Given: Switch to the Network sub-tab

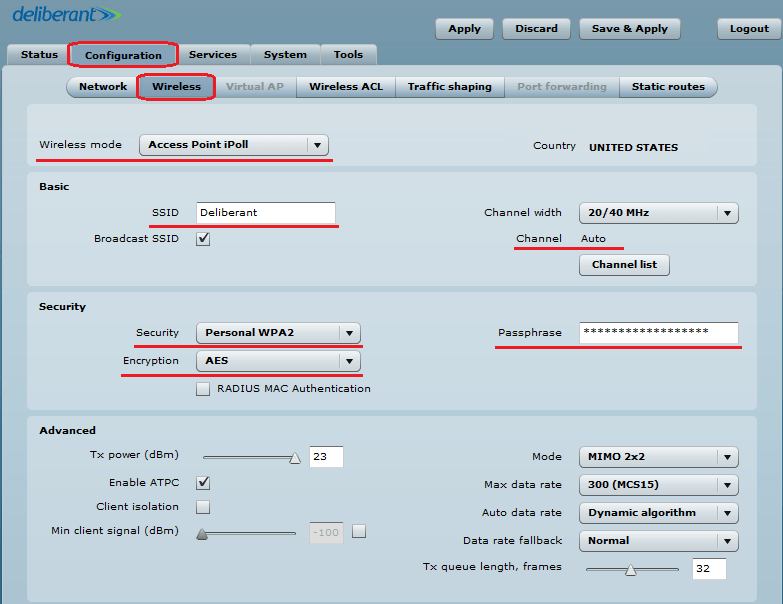Looking at the screenshot, I should pos(103,87).
